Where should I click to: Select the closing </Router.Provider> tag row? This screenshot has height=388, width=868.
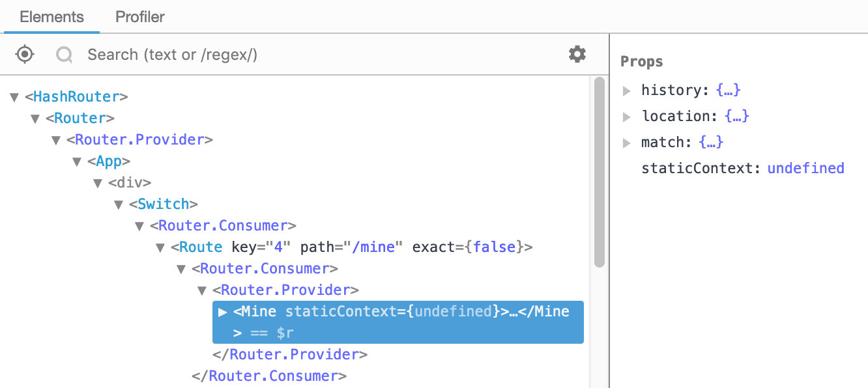(x=290, y=355)
